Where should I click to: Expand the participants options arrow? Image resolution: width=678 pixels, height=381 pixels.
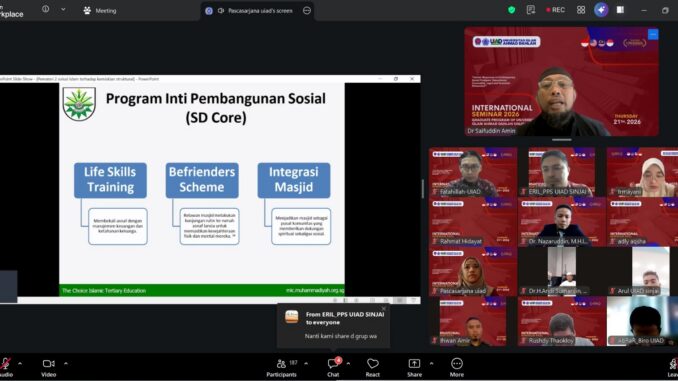[x=306, y=364]
